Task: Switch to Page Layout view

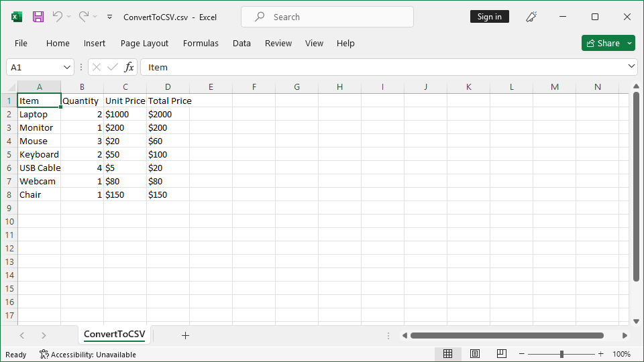Action: pyautogui.click(x=475, y=354)
